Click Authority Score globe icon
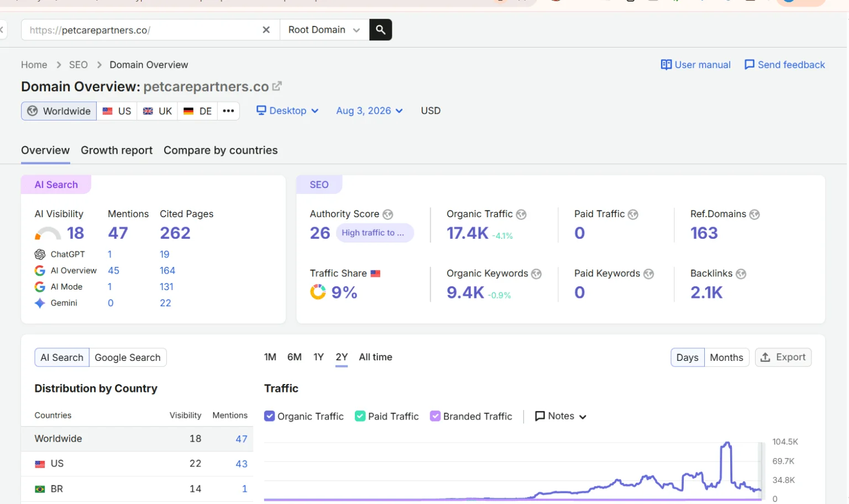The image size is (849, 504). 388,214
